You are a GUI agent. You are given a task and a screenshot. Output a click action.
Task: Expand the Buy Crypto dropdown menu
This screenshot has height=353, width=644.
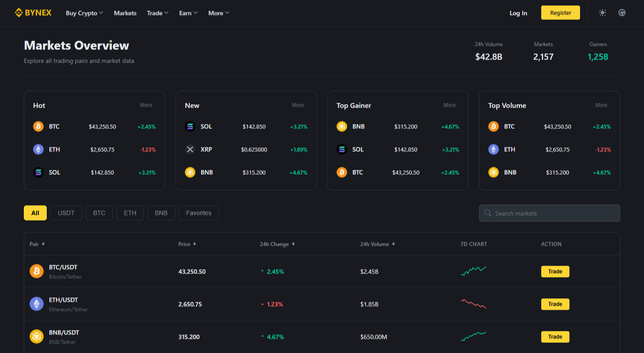84,13
